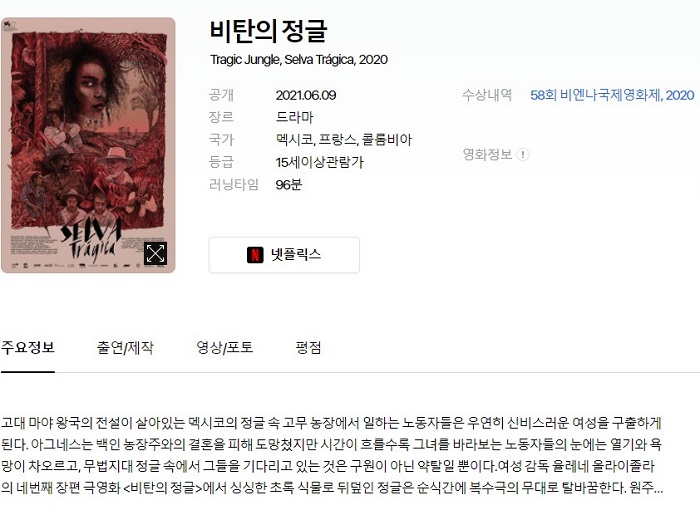
Task: Click the red Netflix N logo
Action: pyautogui.click(x=255, y=255)
